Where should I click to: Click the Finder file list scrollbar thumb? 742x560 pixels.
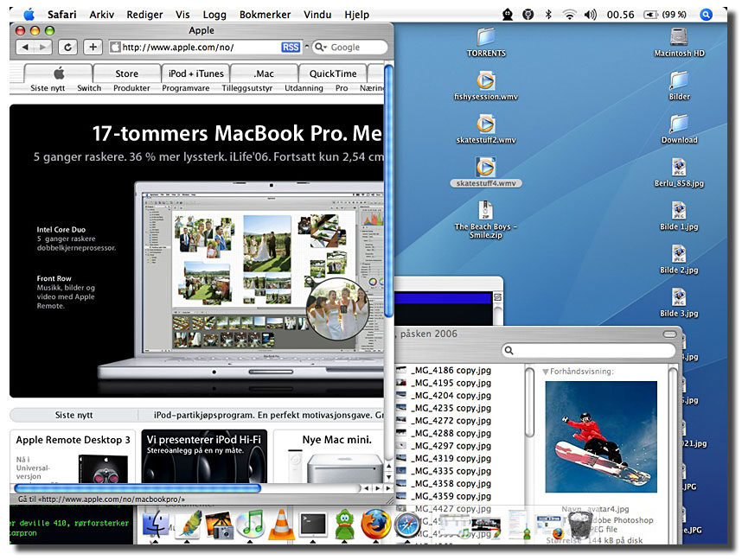tap(529, 402)
